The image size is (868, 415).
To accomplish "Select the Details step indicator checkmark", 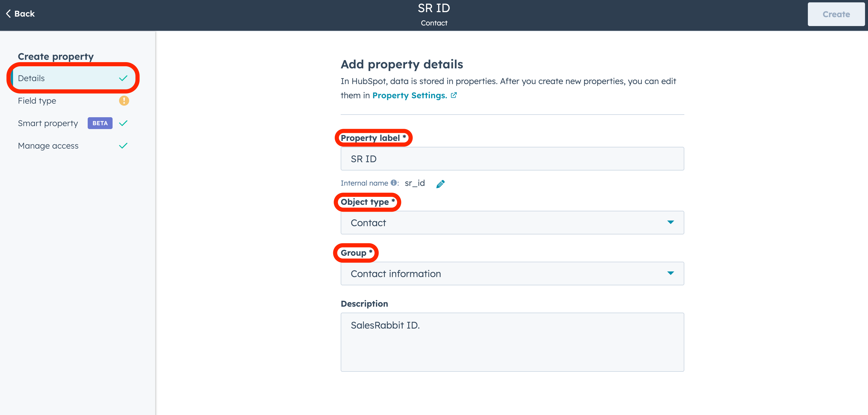I will coord(123,78).
